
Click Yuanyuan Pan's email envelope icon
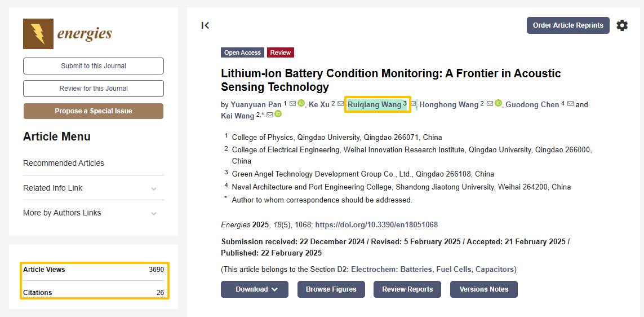click(x=292, y=104)
